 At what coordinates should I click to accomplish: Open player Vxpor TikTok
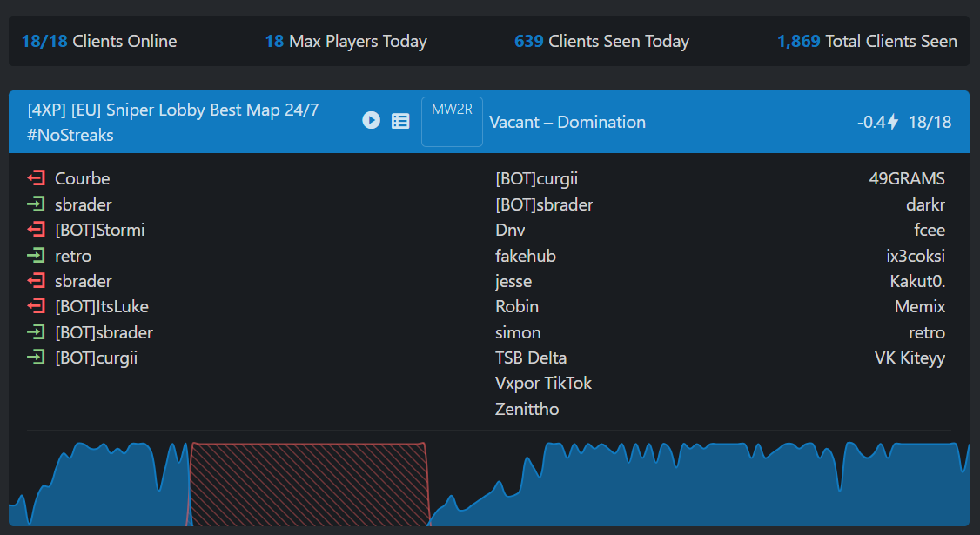click(544, 383)
